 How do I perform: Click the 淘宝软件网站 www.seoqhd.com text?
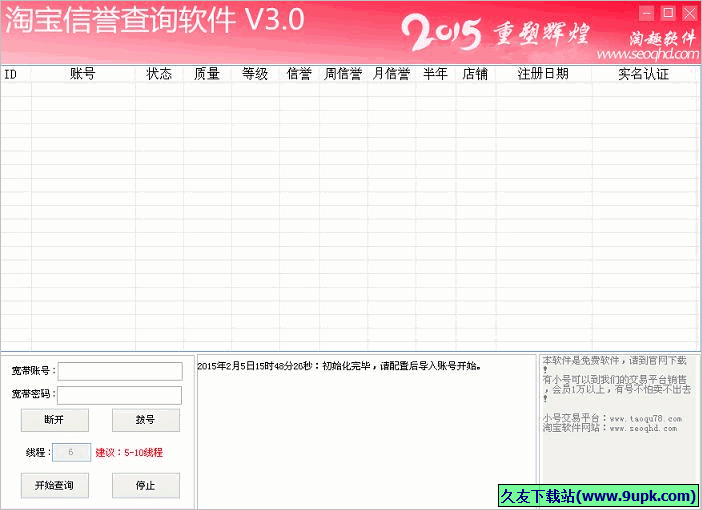click(x=610, y=429)
